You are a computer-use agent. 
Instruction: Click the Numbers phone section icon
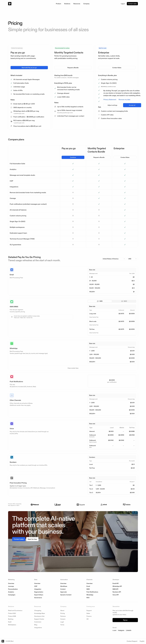pos(12,457)
